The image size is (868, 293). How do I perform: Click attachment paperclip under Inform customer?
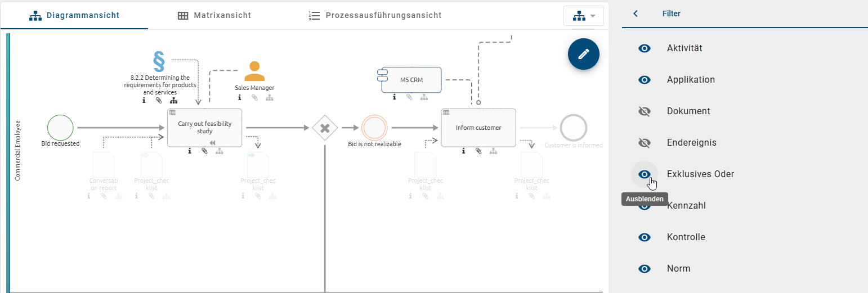click(478, 151)
